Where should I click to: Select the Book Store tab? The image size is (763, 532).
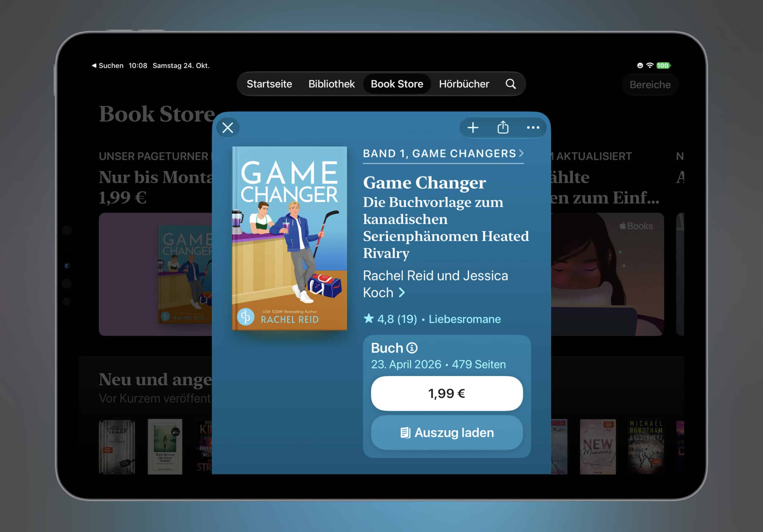pos(397,84)
